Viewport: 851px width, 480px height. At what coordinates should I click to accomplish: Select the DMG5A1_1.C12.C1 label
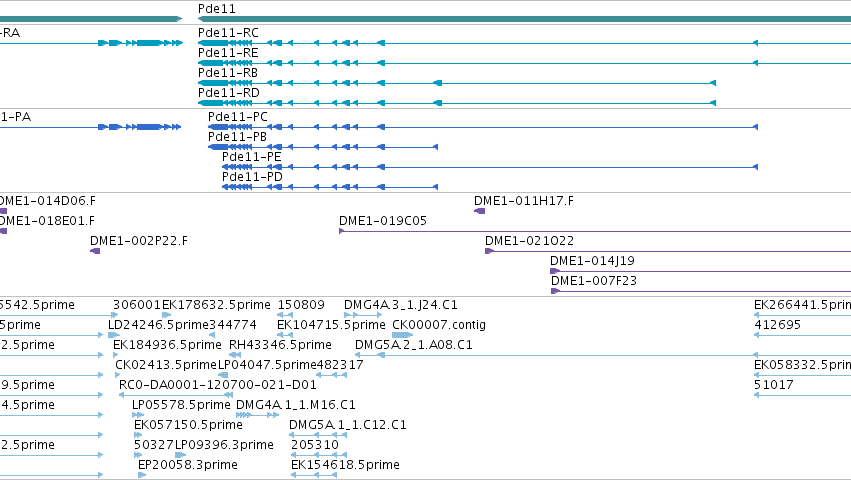pos(348,426)
